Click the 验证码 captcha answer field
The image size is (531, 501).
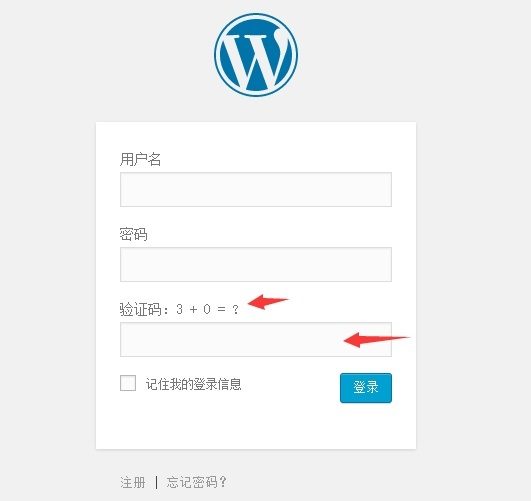click(x=256, y=339)
